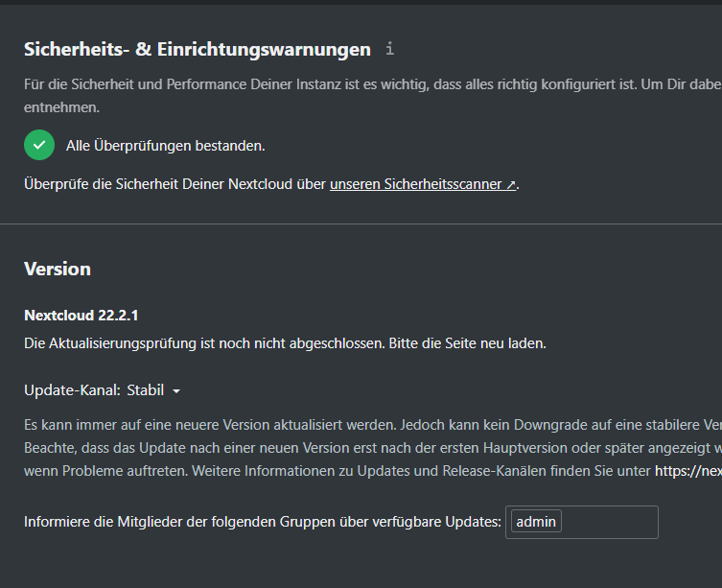
Task: Select the 'admin' group tag
Action: (536, 521)
